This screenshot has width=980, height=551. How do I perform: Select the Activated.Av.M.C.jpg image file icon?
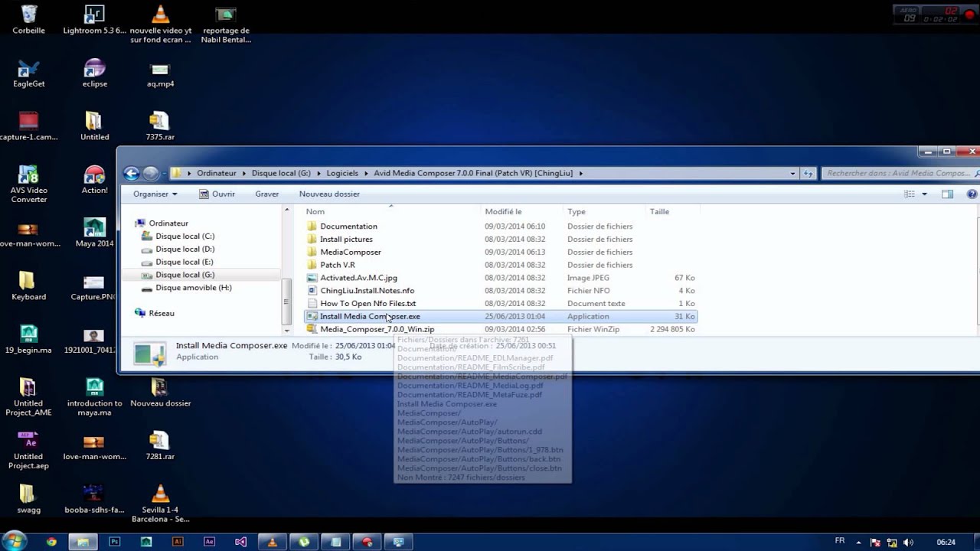click(312, 278)
